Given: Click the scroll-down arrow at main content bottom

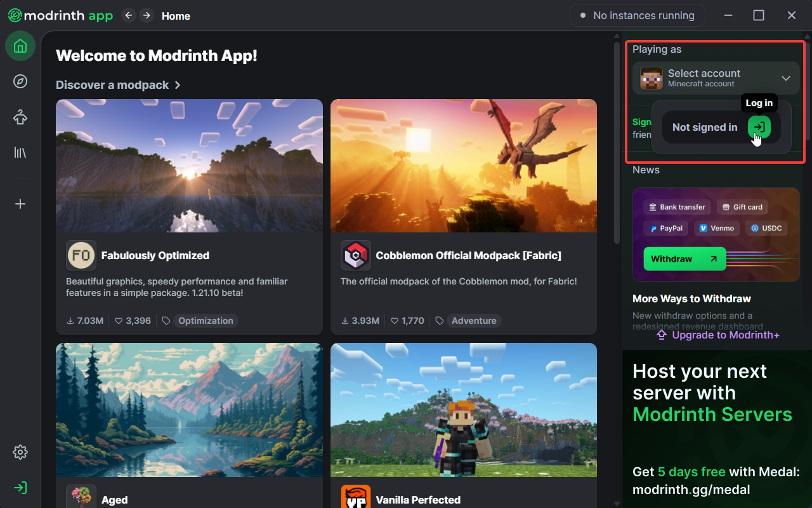Looking at the screenshot, I should point(617,504).
